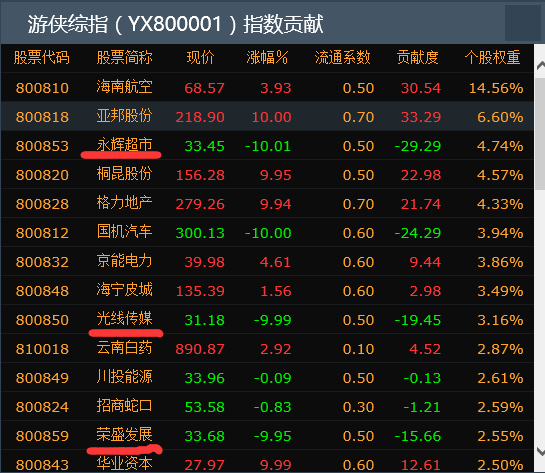Click the scrollbar up arrow

540,65
